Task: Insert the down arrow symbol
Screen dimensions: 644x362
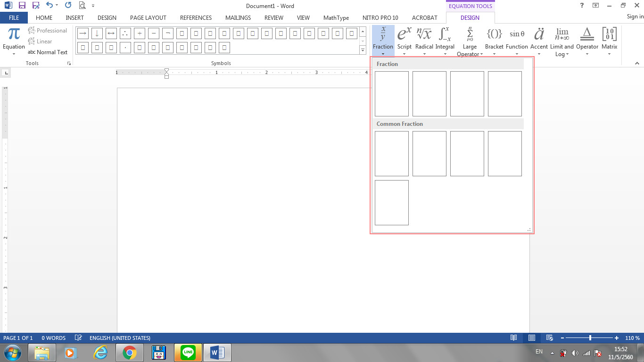Action: [x=97, y=33]
